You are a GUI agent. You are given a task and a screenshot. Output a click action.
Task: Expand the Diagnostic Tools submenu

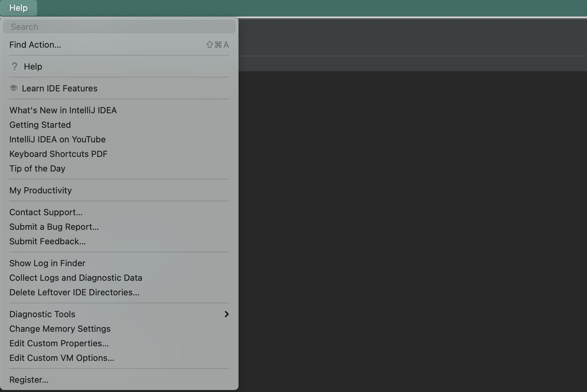click(x=42, y=314)
